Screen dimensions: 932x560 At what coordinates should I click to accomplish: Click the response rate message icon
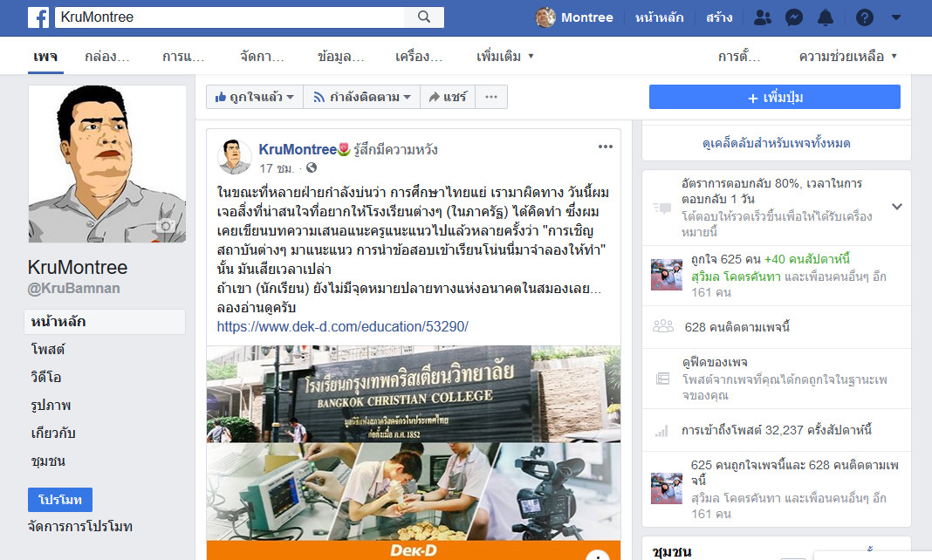click(x=662, y=208)
